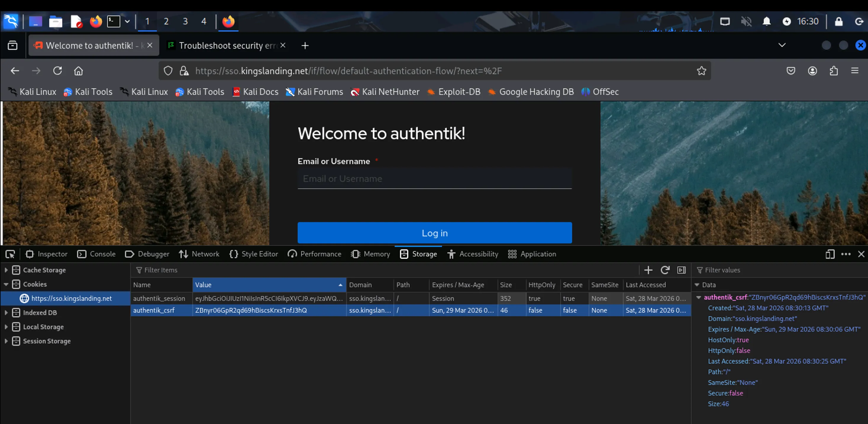Go back to previous page
Screen dimensions: 868x424
click(15, 71)
